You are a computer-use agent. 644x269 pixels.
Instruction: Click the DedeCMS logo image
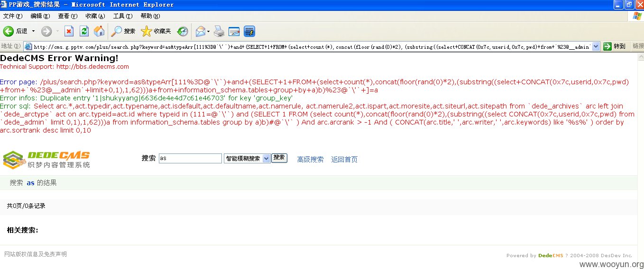[x=46, y=160]
